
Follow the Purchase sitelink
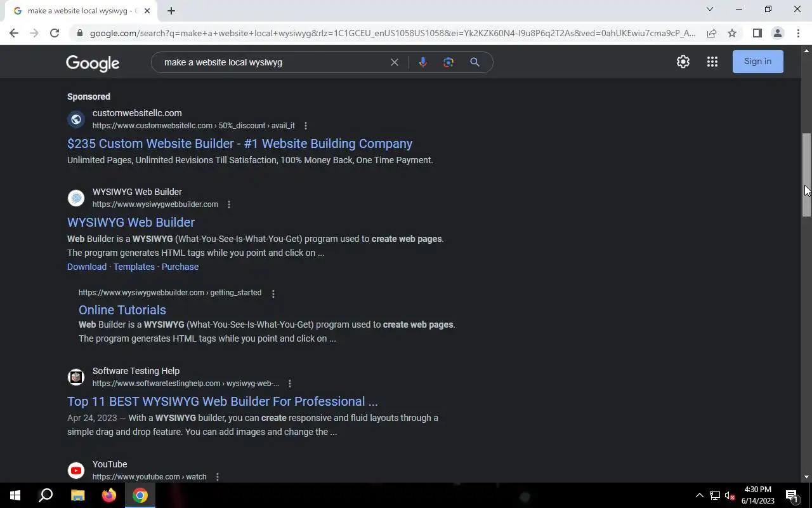click(x=180, y=267)
